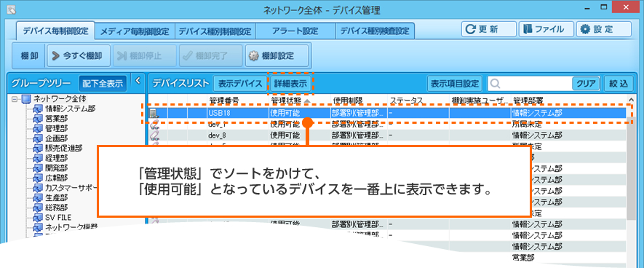The height and width of the screenshot is (268, 644).
Task: Start inventory with 今すぐ棚卸 arrow icon
Action: (x=79, y=56)
